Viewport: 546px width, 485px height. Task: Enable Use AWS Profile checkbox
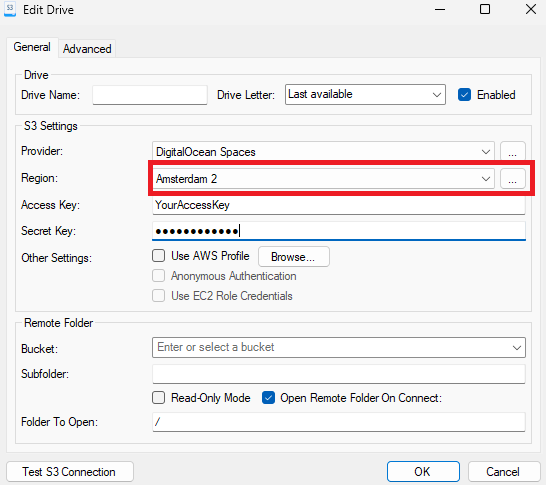click(x=158, y=256)
